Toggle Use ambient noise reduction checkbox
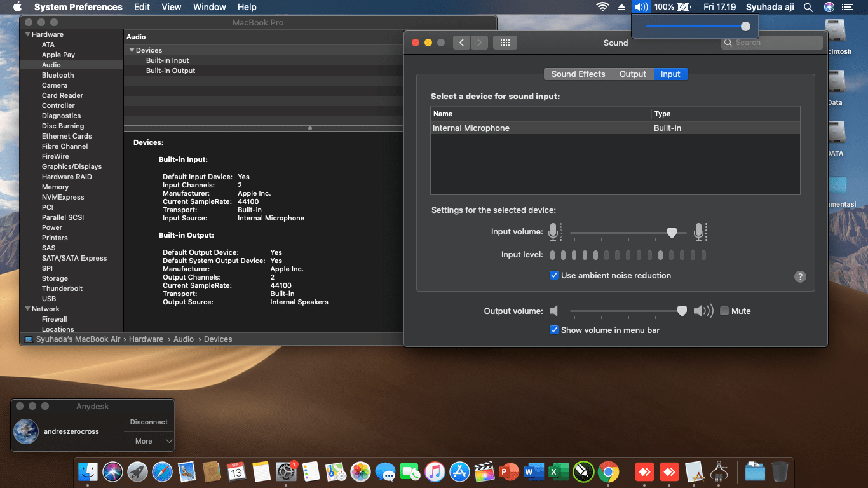868x488 pixels. [x=554, y=275]
